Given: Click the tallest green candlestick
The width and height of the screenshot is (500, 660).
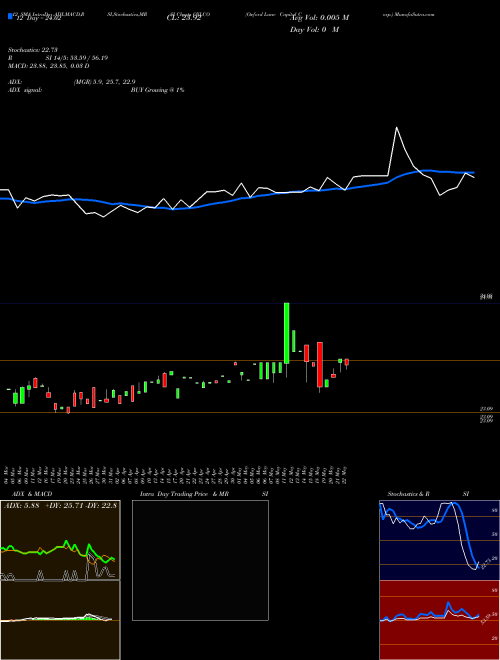Looking at the screenshot, I should tap(287, 333).
